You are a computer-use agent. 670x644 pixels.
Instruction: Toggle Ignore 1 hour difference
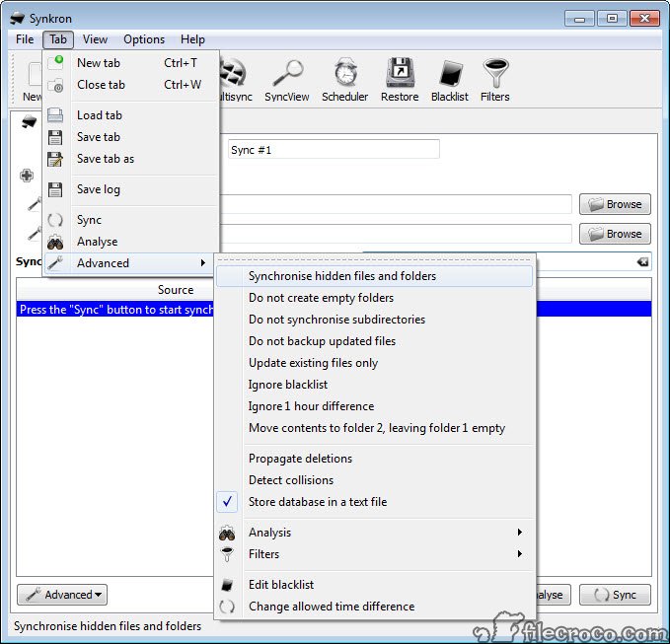coord(374,406)
